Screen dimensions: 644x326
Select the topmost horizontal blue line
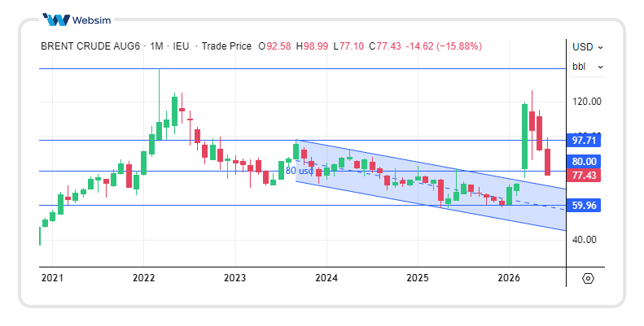(303, 69)
